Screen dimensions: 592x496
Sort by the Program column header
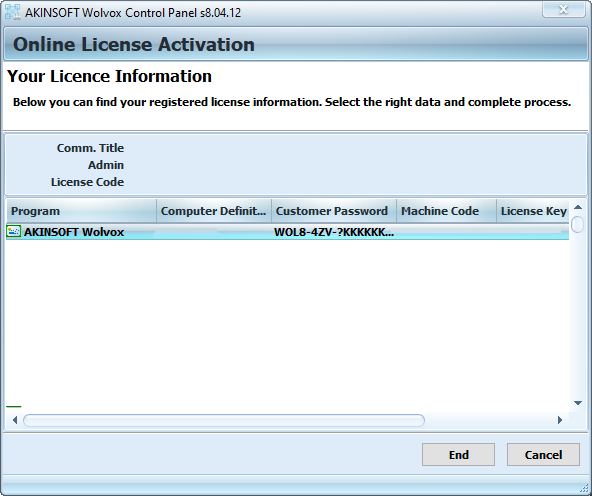click(x=81, y=211)
